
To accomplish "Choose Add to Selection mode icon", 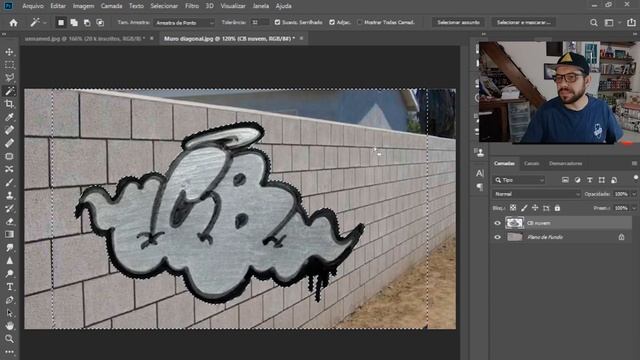I will [74, 23].
